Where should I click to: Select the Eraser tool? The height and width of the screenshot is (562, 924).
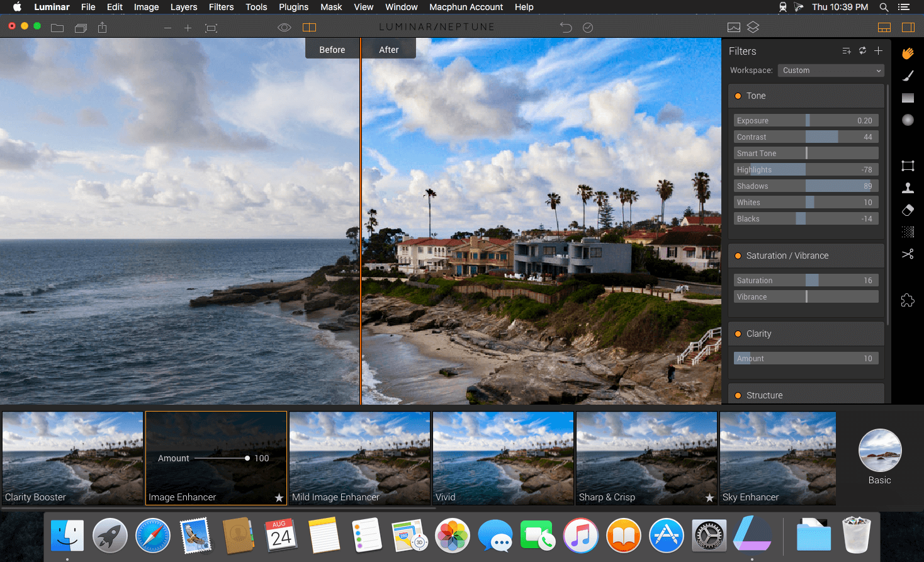click(x=908, y=210)
